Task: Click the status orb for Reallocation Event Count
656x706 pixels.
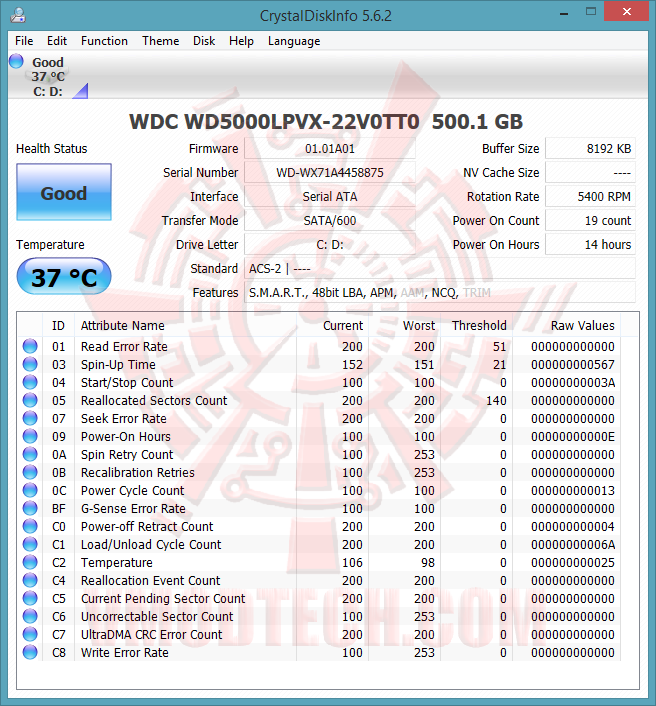Action: 30,580
